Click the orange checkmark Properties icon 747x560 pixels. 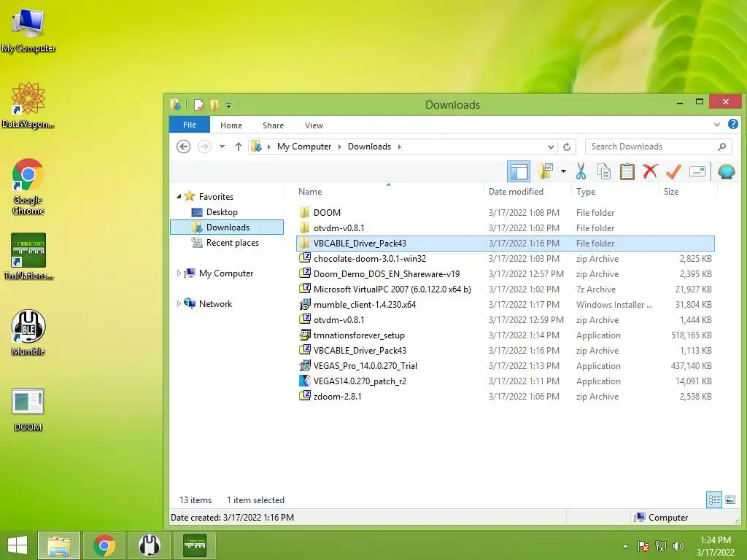tap(673, 171)
